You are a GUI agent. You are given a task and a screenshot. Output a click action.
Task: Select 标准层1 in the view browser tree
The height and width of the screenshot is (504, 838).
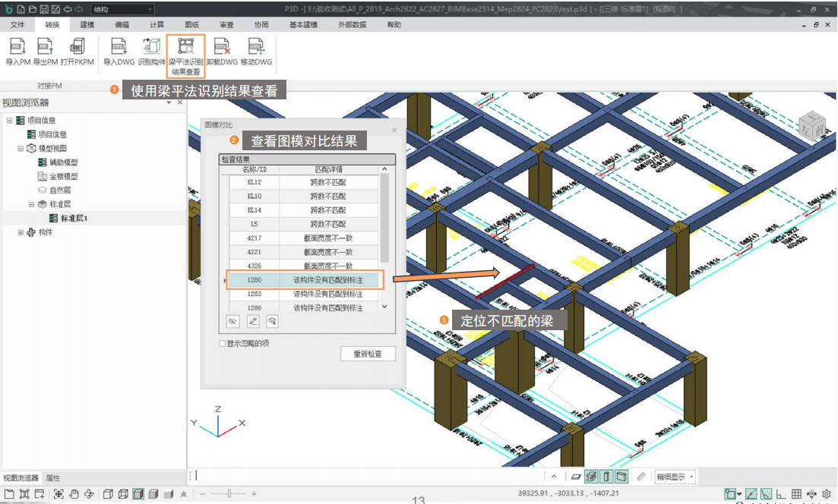pos(74,219)
